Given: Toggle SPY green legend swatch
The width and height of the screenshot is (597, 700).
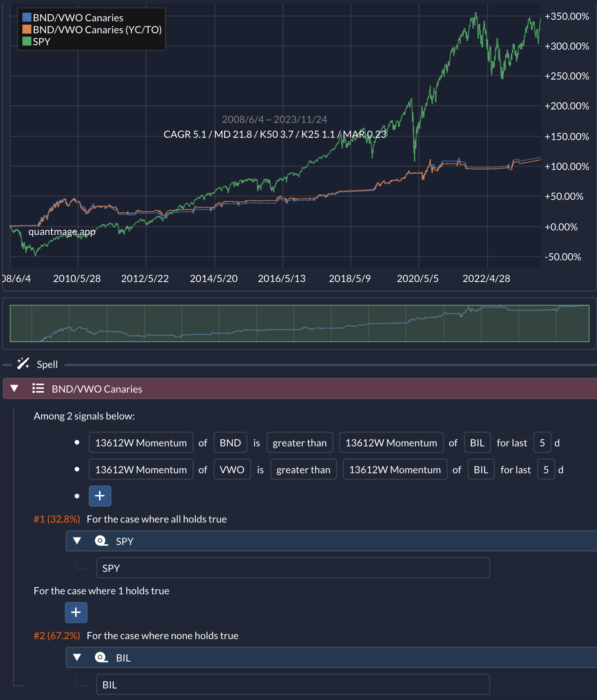Looking at the screenshot, I should pyautogui.click(x=27, y=41).
